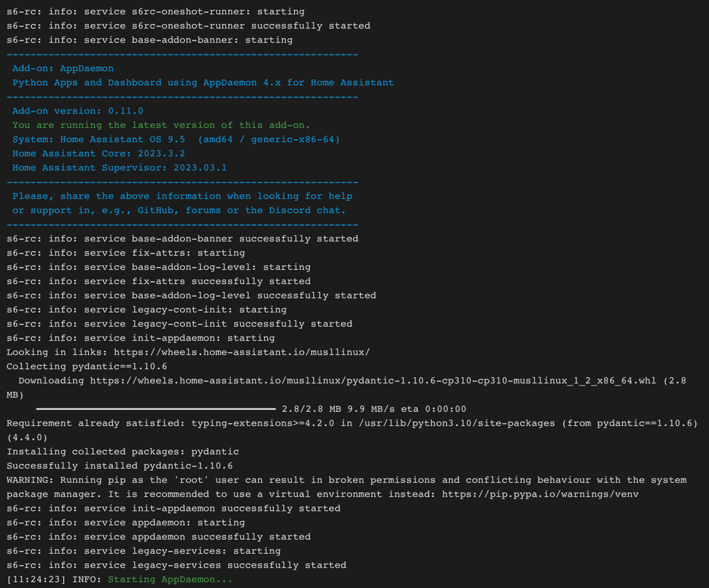Screen dimensions: 709x588
Task: Click "legacy-services successfully started" log line
Action: coord(176,565)
